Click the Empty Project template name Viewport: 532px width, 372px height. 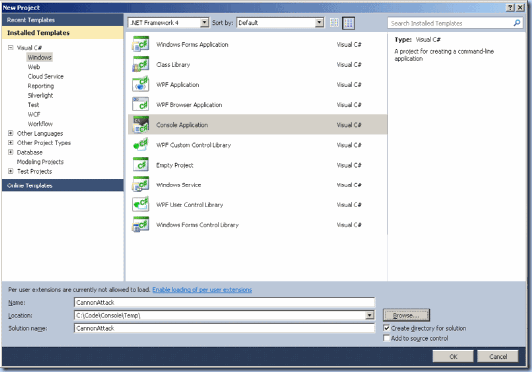pos(174,165)
